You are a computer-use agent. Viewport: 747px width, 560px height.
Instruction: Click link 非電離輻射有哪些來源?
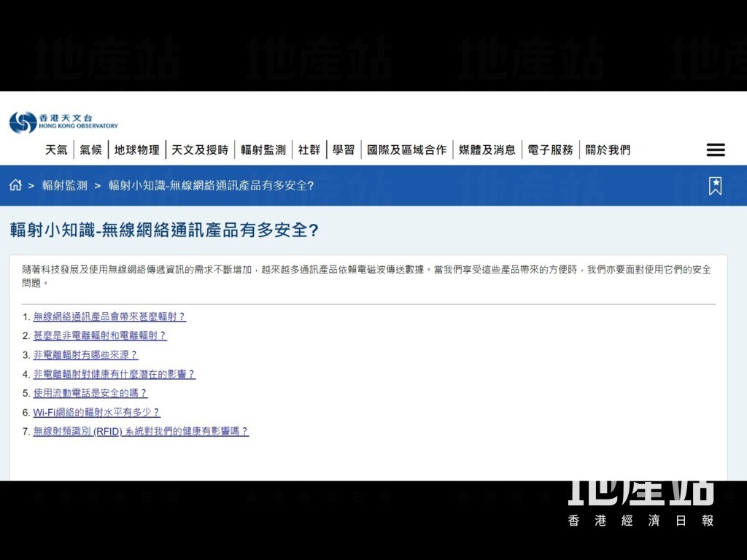click(85, 355)
